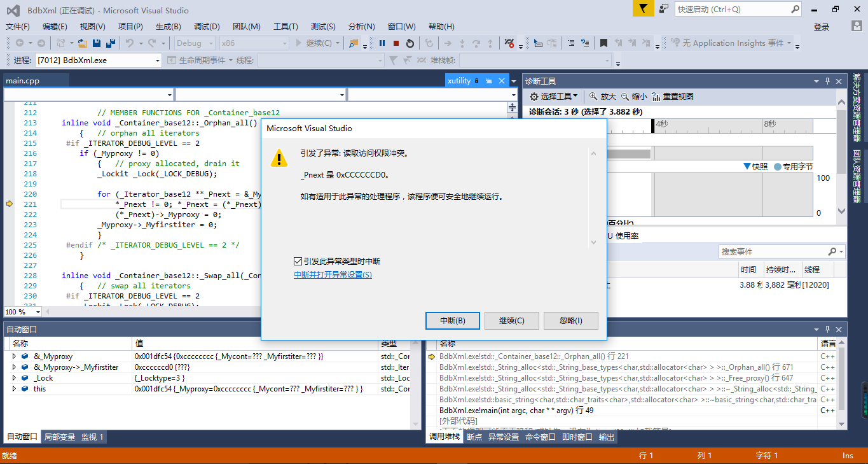This screenshot has height=464, width=868.
Task: Open the 团队资源管理器 side panel tab
Action: pos(857,176)
